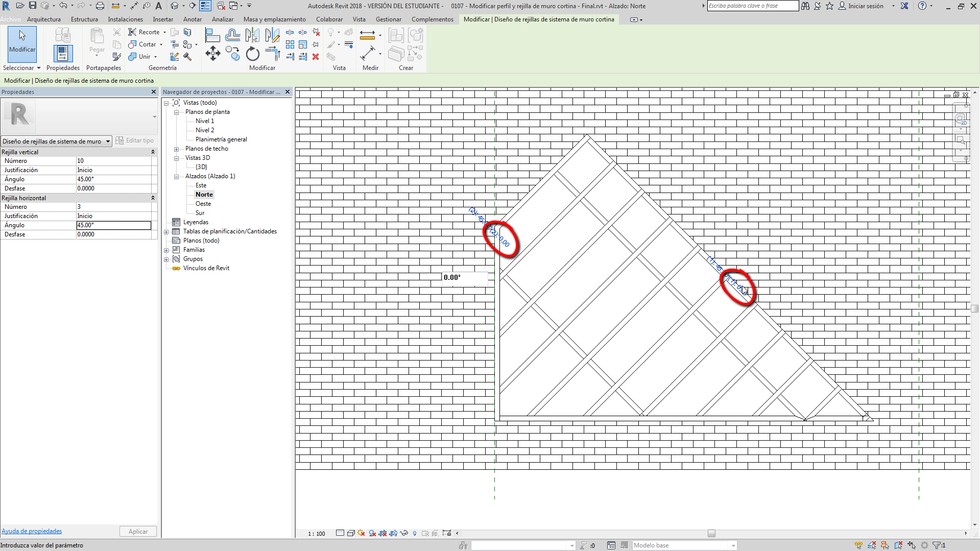Click the Match Type Properties paintbrush icon
980x551 pixels.
click(x=116, y=57)
